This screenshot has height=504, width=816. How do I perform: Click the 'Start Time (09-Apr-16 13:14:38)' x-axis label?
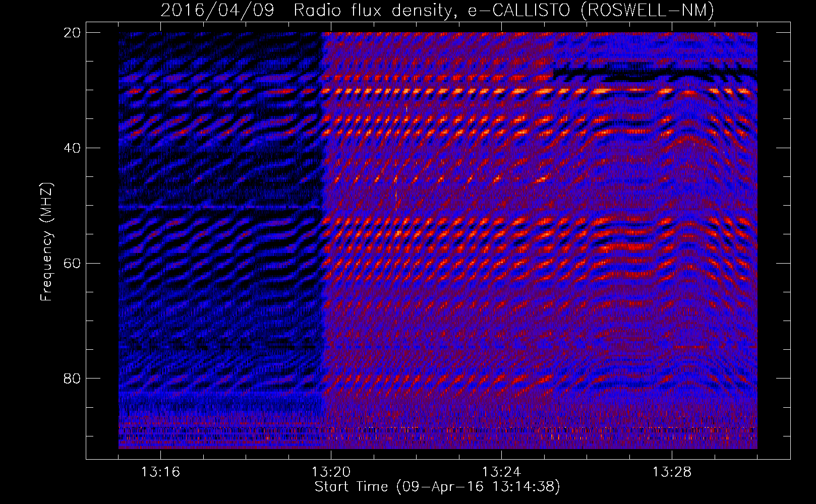[x=438, y=487]
